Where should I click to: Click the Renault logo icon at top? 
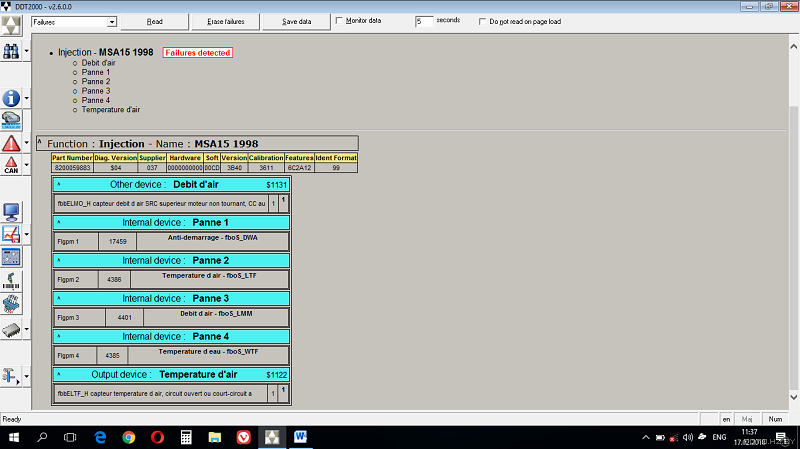[x=11, y=24]
